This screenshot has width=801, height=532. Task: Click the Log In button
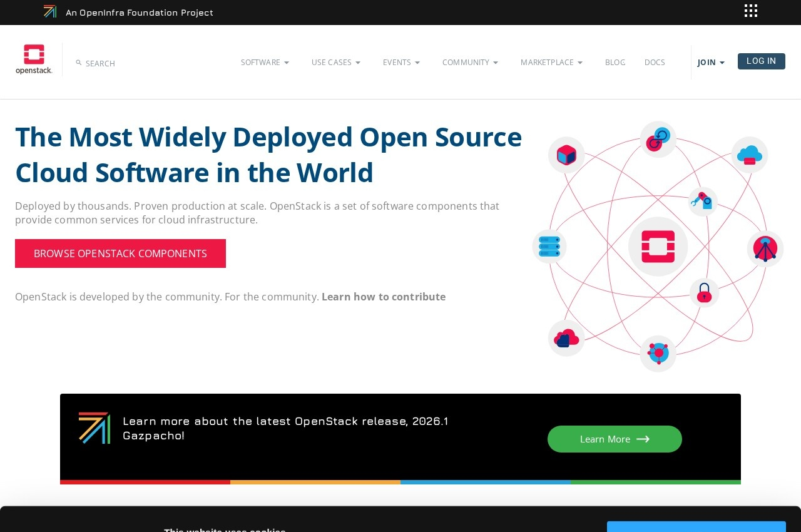762,61
